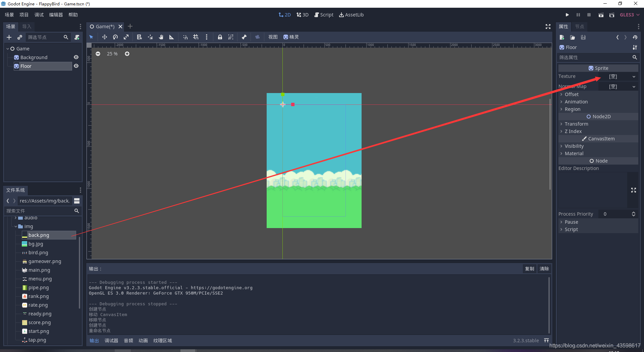Open the 调试器 bottom panel
The image size is (644, 352).
(x=111, y=341)
